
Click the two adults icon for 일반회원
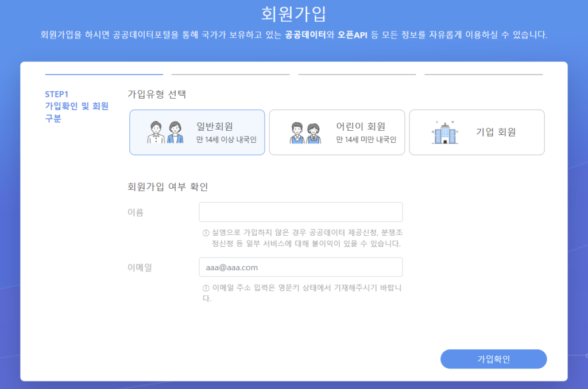click(165, 133)
